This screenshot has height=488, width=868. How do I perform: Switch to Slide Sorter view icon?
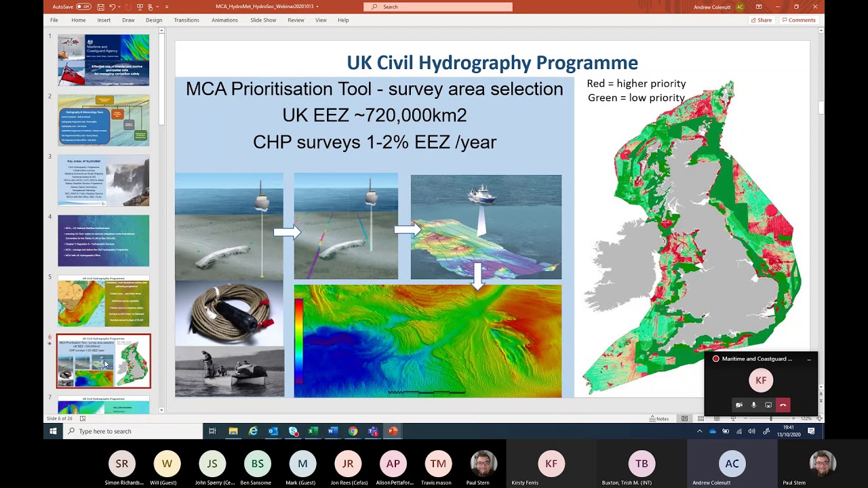coord(701,419)
